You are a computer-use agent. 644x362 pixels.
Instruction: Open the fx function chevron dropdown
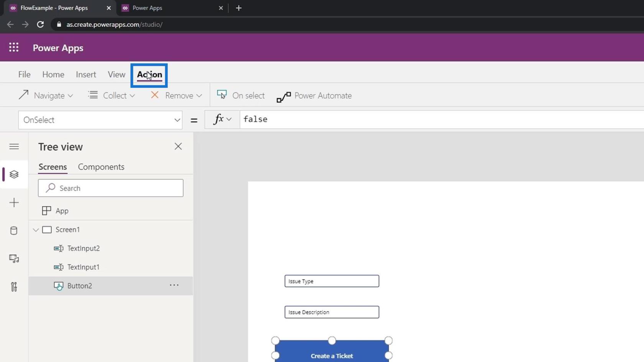(229, 120)
